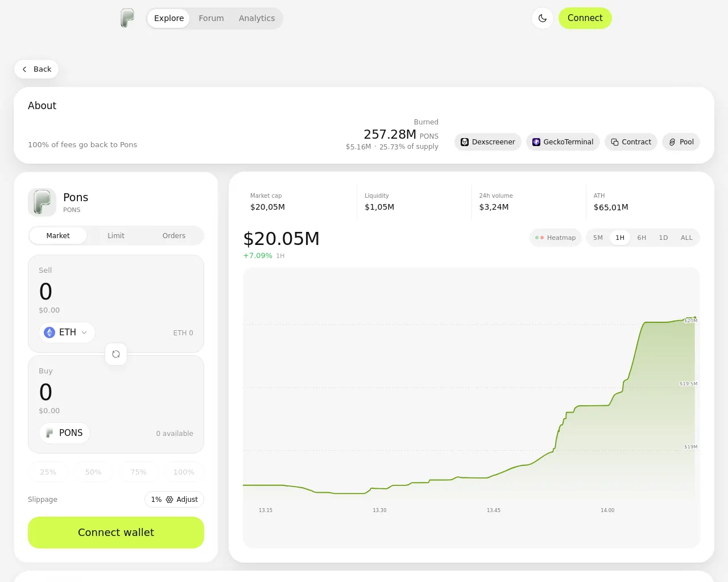The height and width of the screenshot is (582, 728).
Task: Click the Market cap $20,05M value
Action: pyautogui.click(x=267, y=207)
